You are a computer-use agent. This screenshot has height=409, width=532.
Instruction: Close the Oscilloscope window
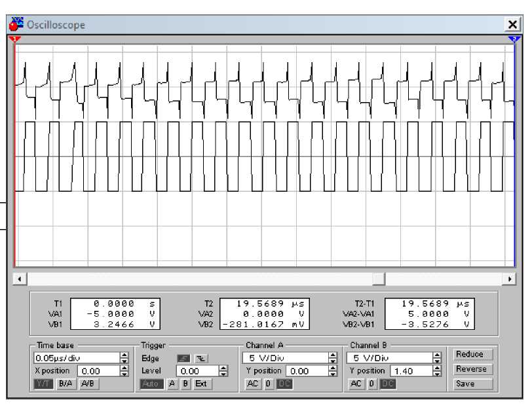(x=513, y=25)
